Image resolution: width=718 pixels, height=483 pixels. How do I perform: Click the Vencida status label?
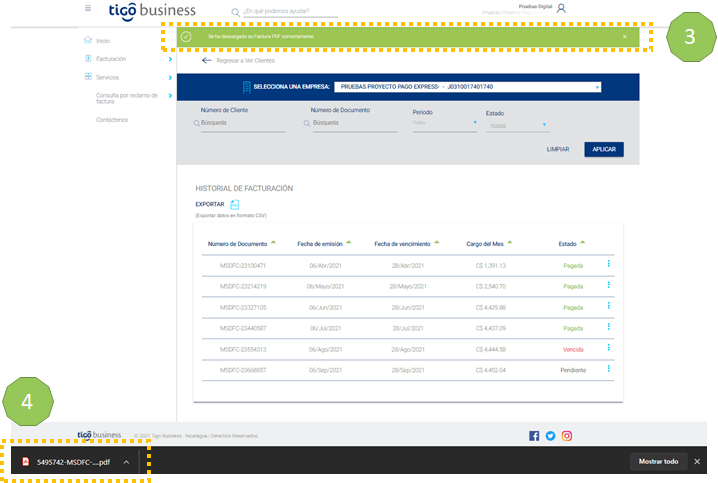click(x=573, y=349)
